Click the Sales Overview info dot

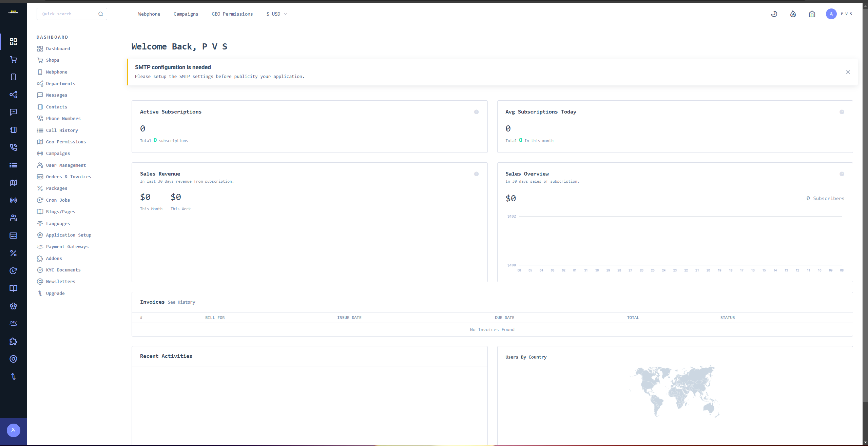[x=842, y=174]
